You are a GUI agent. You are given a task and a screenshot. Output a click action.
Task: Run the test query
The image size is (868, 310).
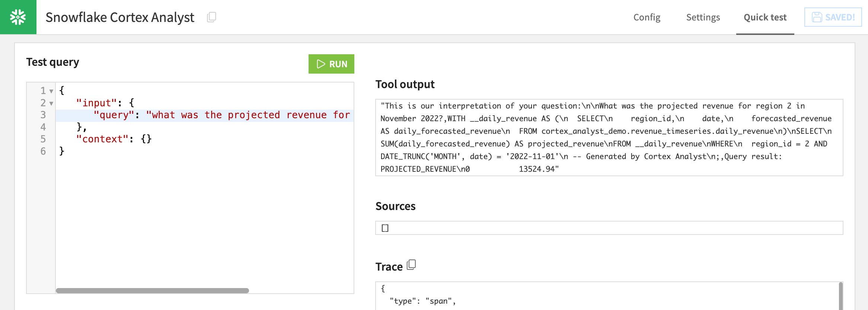(x=331, y=64)
